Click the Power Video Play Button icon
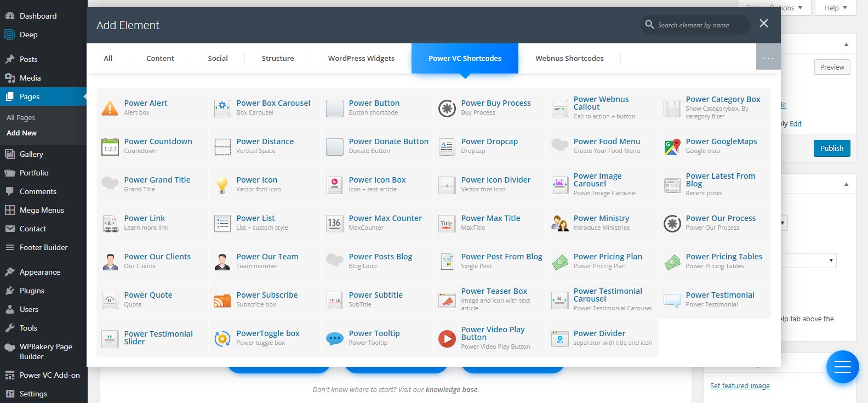Screen dimensions: 868x403 click(x=447, y=338)
